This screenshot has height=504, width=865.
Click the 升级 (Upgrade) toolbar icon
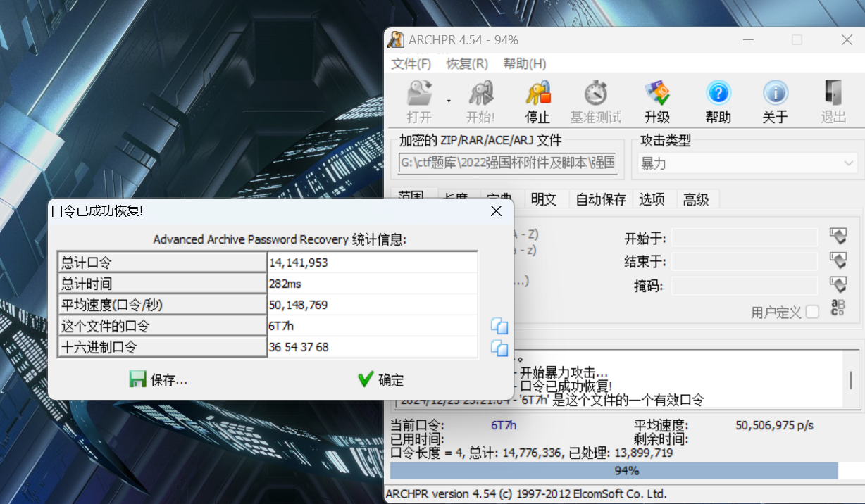coord(657,93)
